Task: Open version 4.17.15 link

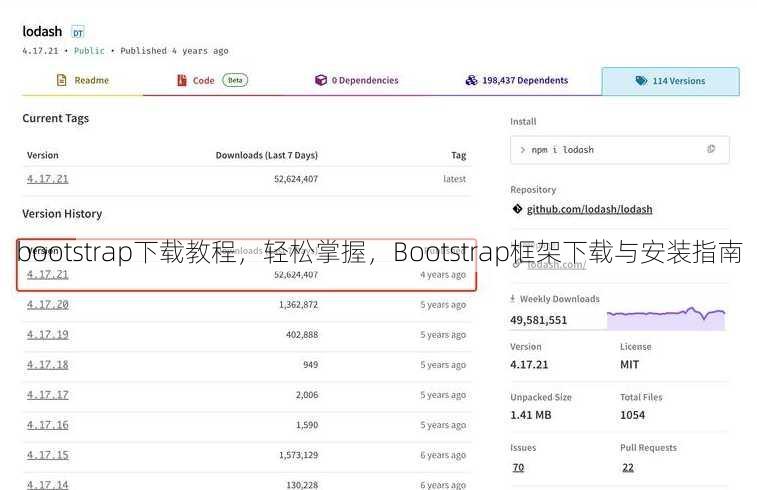Action: pyautogui.click(x=47, y=455)
